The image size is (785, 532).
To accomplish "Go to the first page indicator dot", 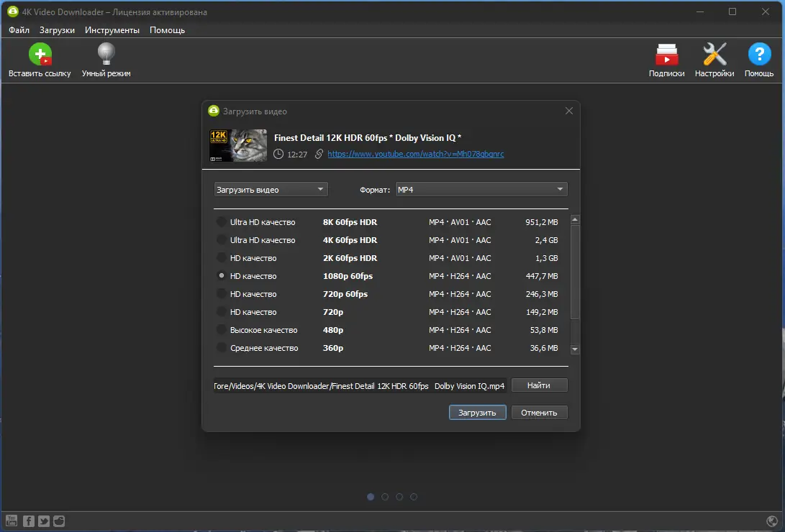I will coord(371,497).
